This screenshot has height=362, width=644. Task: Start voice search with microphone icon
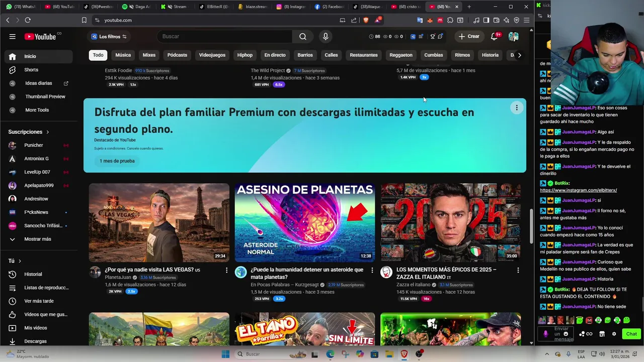point(326,36)
